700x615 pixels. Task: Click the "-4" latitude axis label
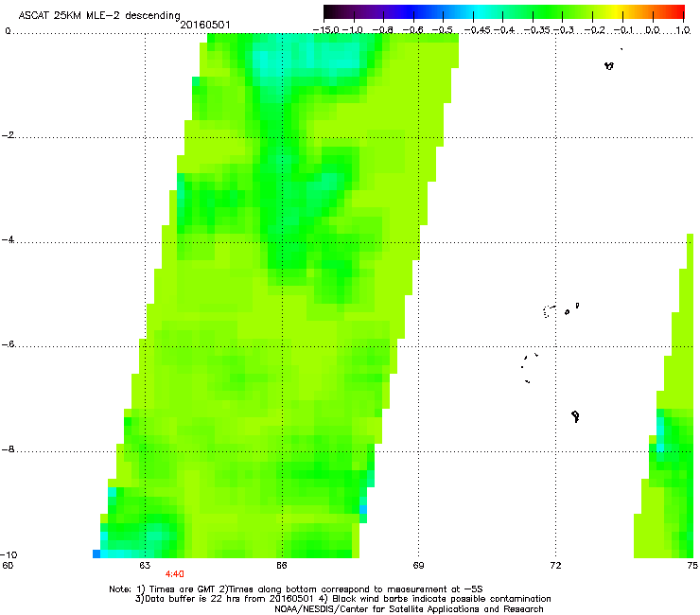pyautogui.click(x=9, y=239)
